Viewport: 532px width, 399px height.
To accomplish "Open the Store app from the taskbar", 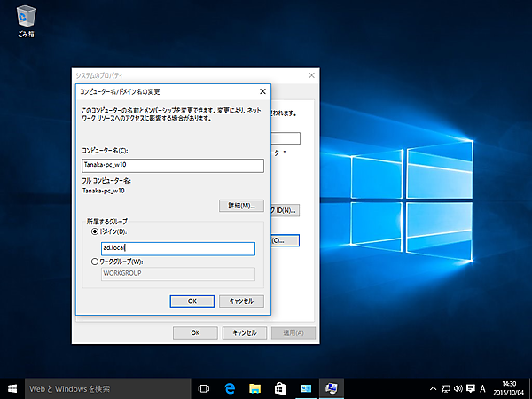I will coord(279,388).
